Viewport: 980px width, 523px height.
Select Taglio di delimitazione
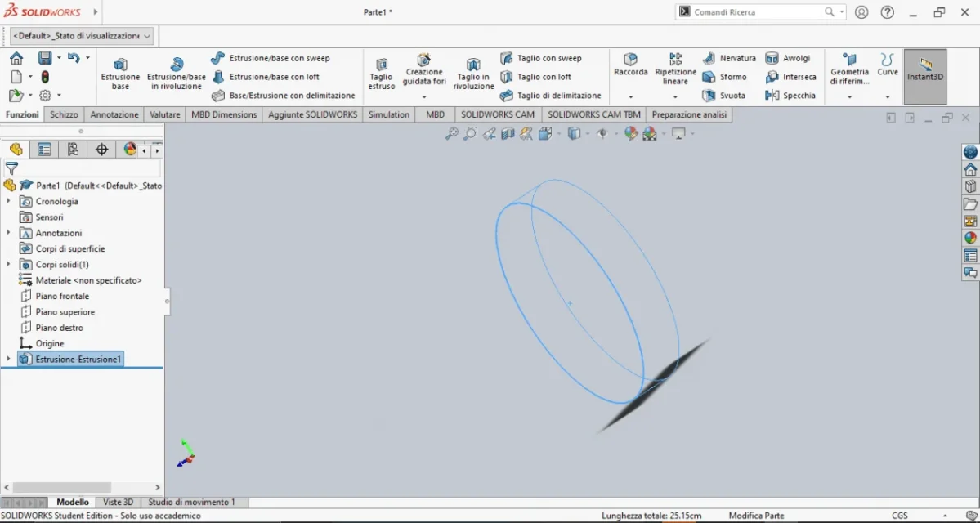tap(550, 96)
